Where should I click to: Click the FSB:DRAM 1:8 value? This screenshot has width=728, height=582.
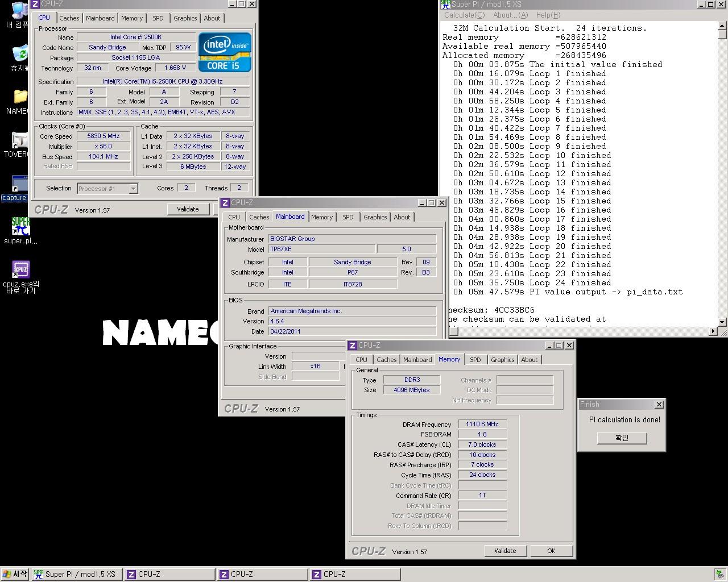[482, 434]
